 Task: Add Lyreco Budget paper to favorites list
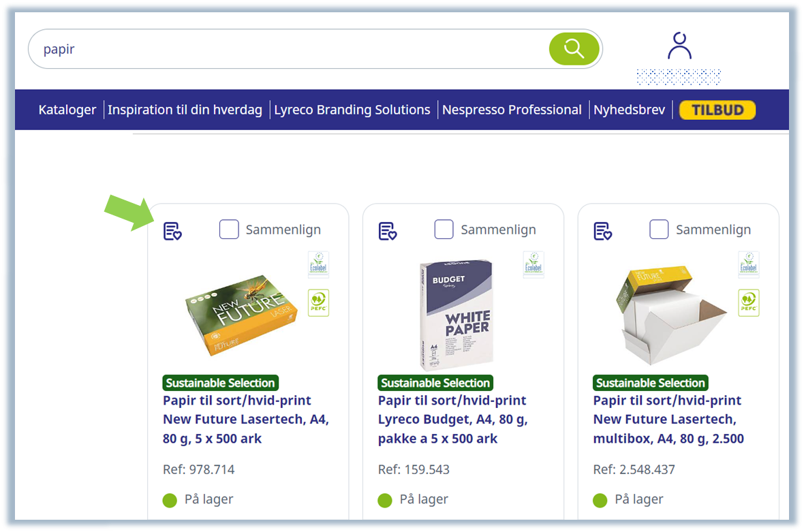[x=388, y=231]
